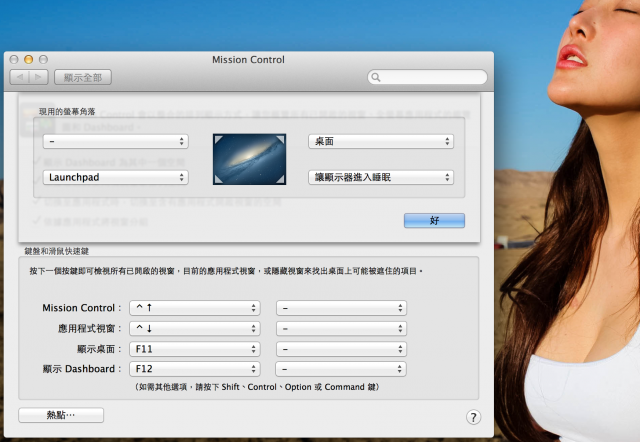Open 應用程式視窗 mouse shortcut dropdown
This screenshot has width=640, height=442.
coord(341,329)
